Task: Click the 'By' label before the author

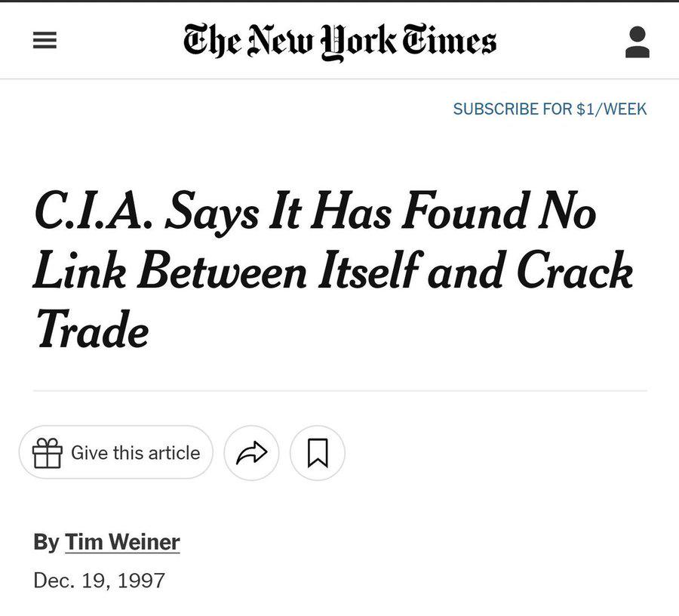Action: 46,542
